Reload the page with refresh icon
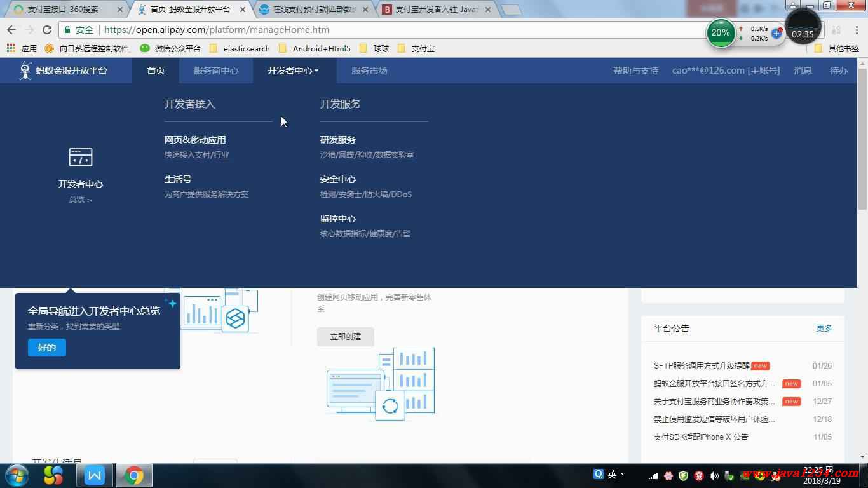Viewport: 868px width, 488px height. [x=47, y=30]
